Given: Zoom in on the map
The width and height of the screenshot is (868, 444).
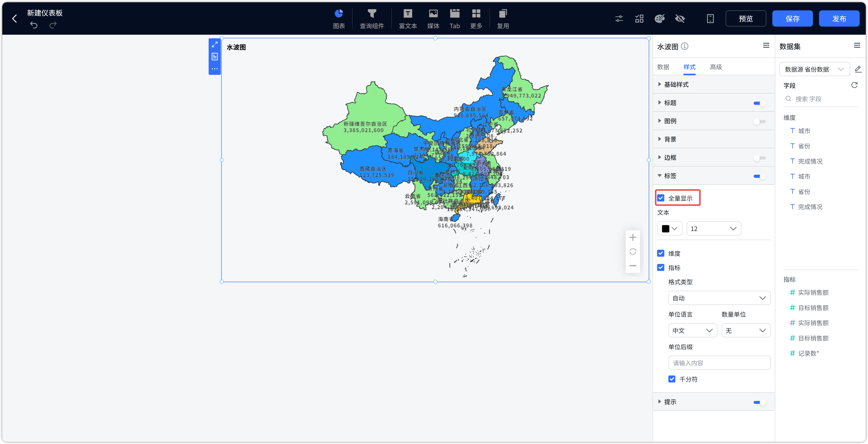Looking at the screenshot, I should (633, 237).
